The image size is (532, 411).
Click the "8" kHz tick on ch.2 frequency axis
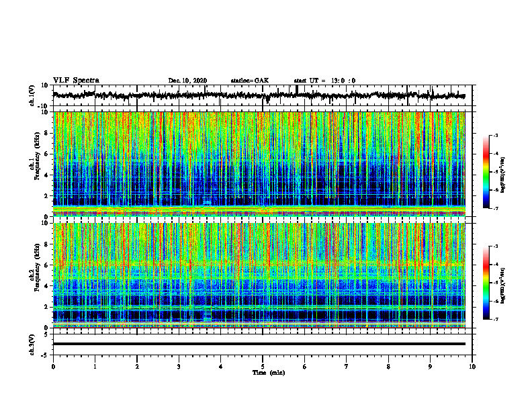[x=46, y=244]
